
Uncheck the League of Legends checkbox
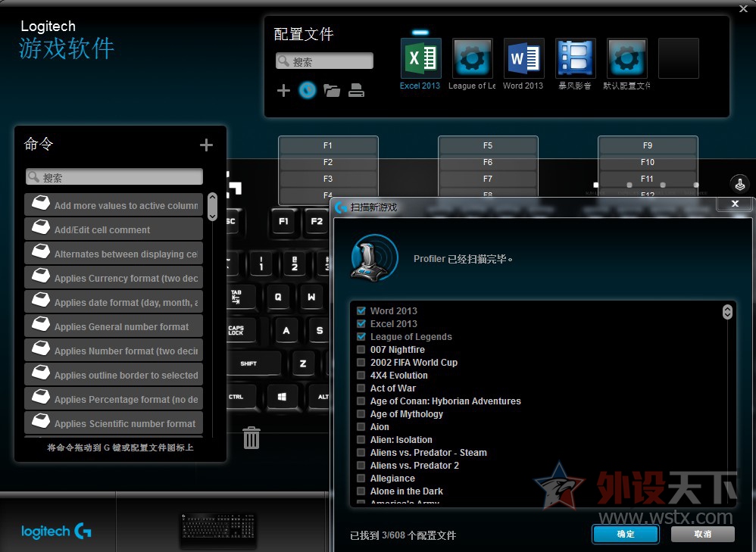click(x=361, y=336)
